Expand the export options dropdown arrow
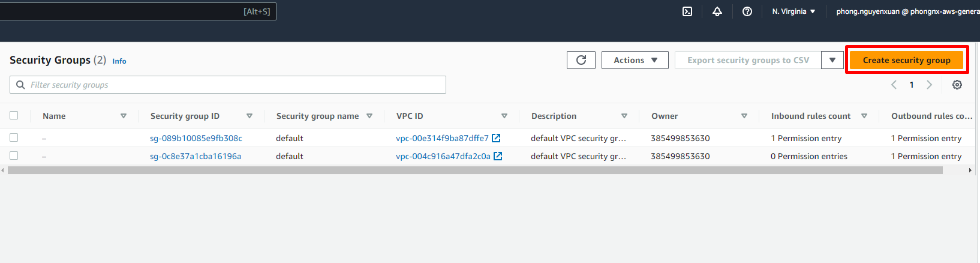This screenshot has width=980, height=263. point(832,60)
